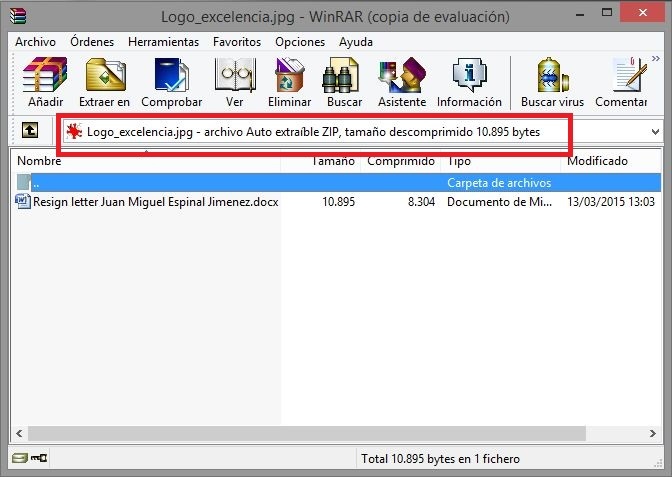Go up one folder level arrow
The image size is (672, 477).
tap(30, 130)
